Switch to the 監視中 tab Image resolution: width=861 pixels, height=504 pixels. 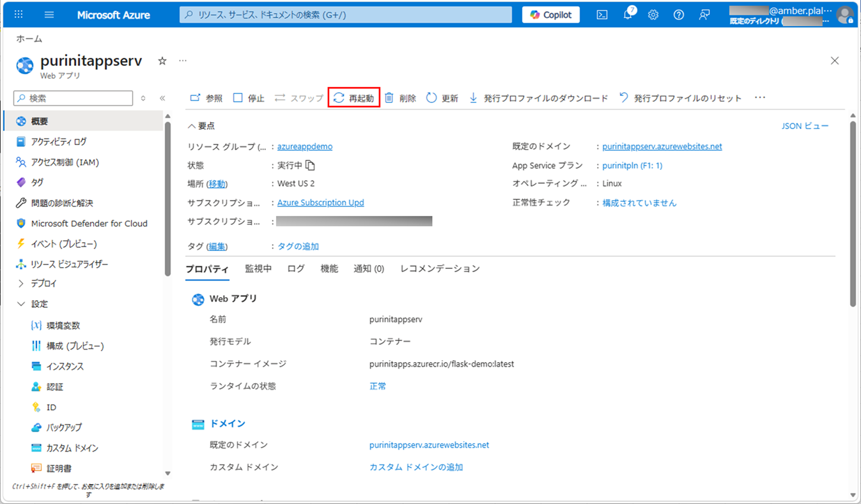(258, 268)
